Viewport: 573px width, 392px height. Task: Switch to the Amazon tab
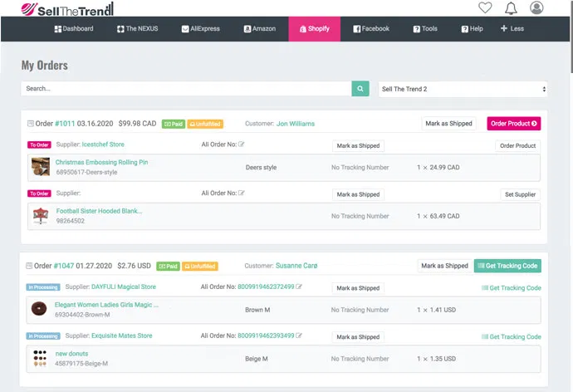(260, 28)
